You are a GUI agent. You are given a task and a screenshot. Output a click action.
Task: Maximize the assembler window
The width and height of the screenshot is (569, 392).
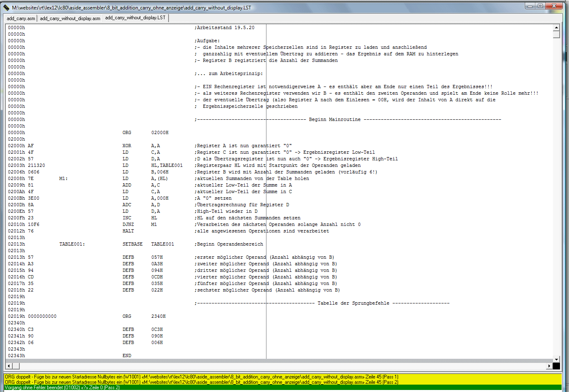tap(540, 6)
